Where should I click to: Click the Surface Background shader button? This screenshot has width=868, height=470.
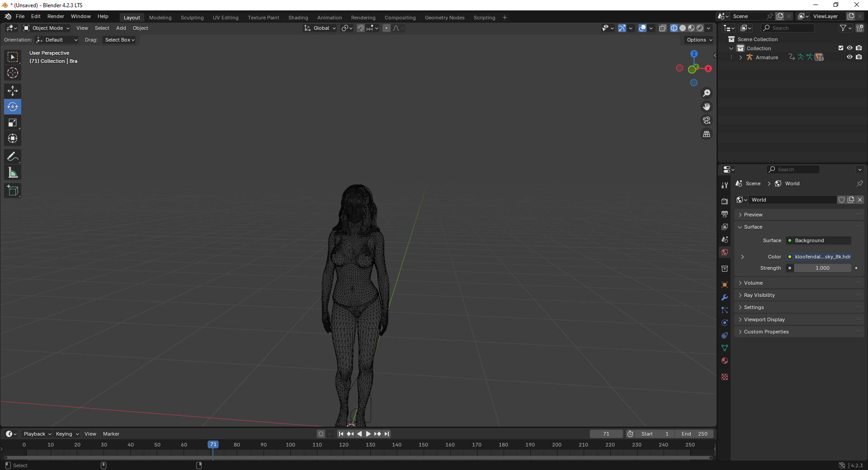819,240
